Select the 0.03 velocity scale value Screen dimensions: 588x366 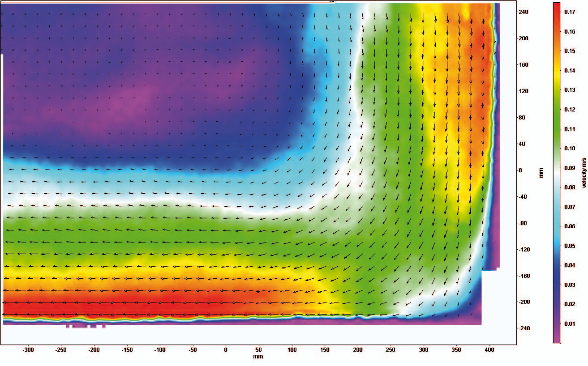click(569, 284)
